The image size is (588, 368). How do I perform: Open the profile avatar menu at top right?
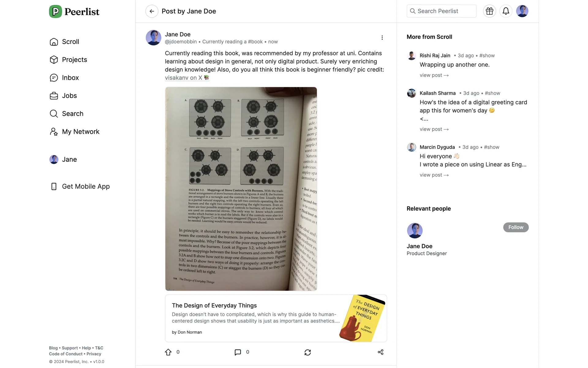pos(522,11)
